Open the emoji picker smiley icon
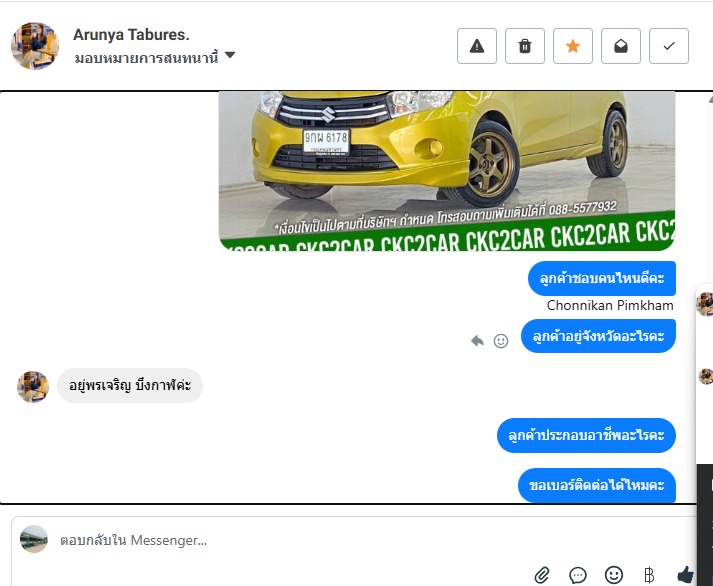Screen dimensions: 713x586 click(x=613, y=575)
